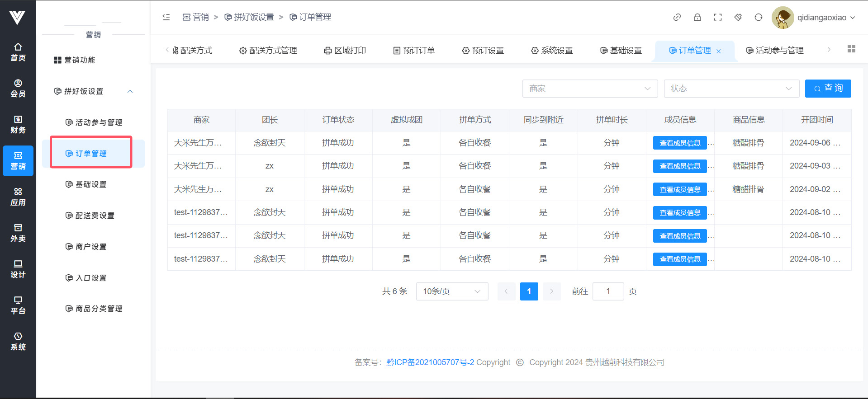Switch to the 系统设置 tab

pyautogui.click(x=552, y=51)
